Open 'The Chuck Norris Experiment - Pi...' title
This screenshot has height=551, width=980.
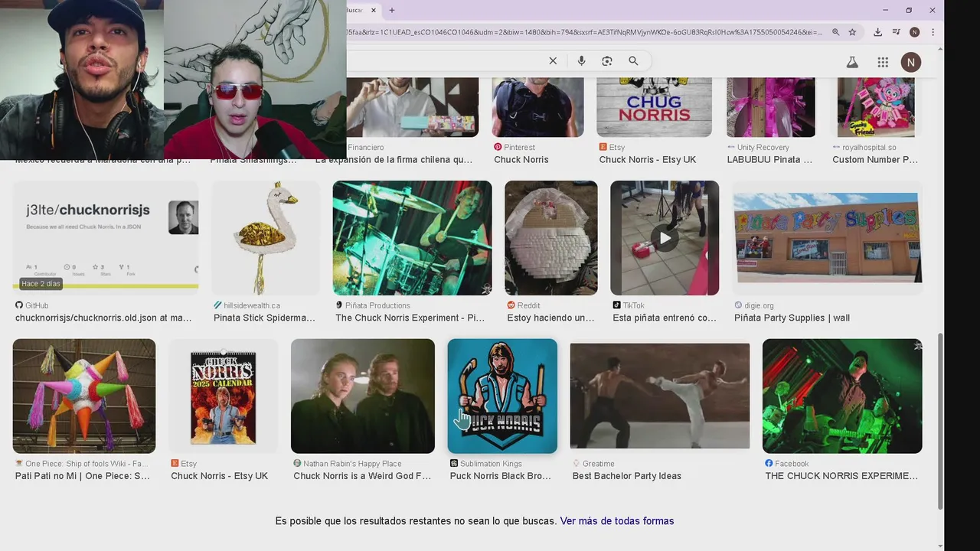(410, 318)
